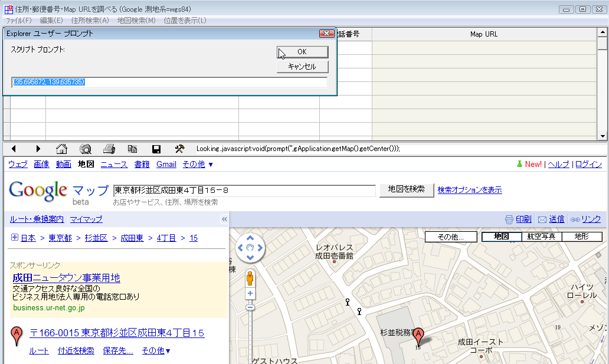Open the 検索オプションを表示 link
The width and height of the screenshot is (609, 364).
pos(470,190)
